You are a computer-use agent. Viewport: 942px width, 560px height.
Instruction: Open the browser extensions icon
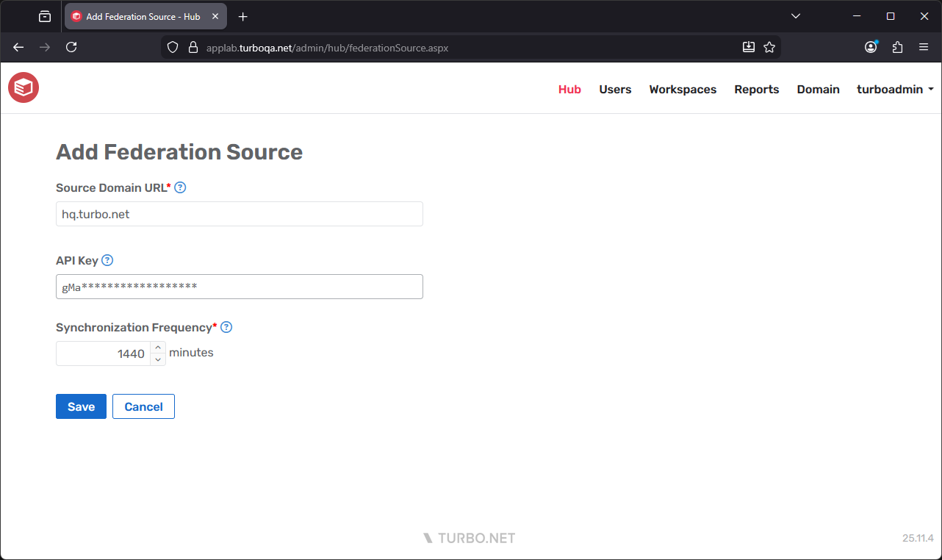(x=897, y=46)
